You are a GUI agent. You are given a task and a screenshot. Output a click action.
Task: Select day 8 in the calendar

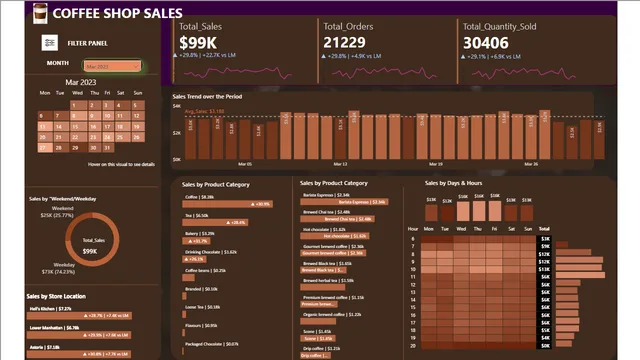[x=78, y=116]
